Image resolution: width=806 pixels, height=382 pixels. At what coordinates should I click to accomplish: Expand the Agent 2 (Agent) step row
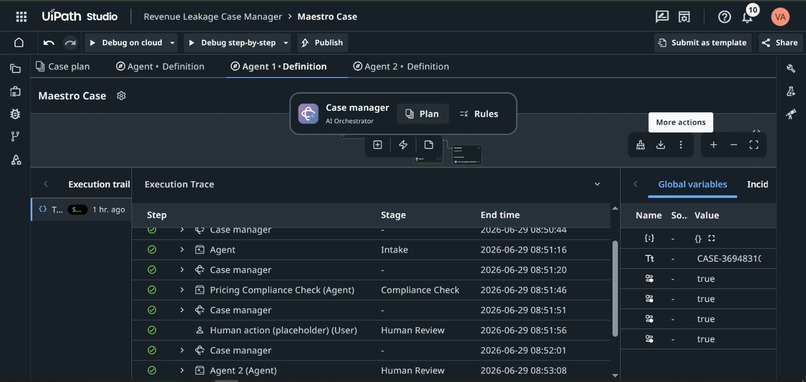click(182, 370)
